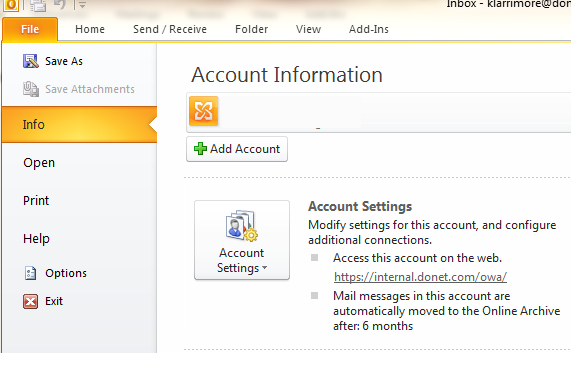This screenshot has height=382, width=571.
Task: Select the Folder ribbon tab
Action: click(251, 29)
